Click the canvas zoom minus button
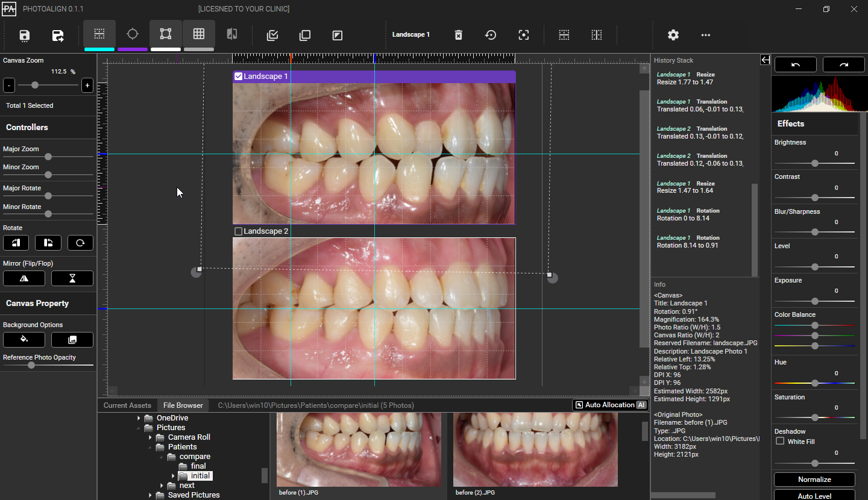Image resolution: width=868 pixels, height=500 pixels. point(8,85)
